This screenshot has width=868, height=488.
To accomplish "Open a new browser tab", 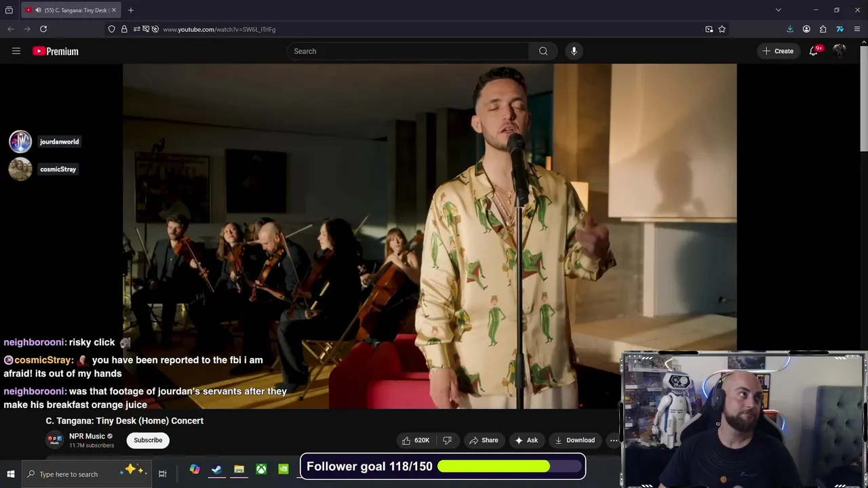I will pyautogui.click(x=131, y=10).
